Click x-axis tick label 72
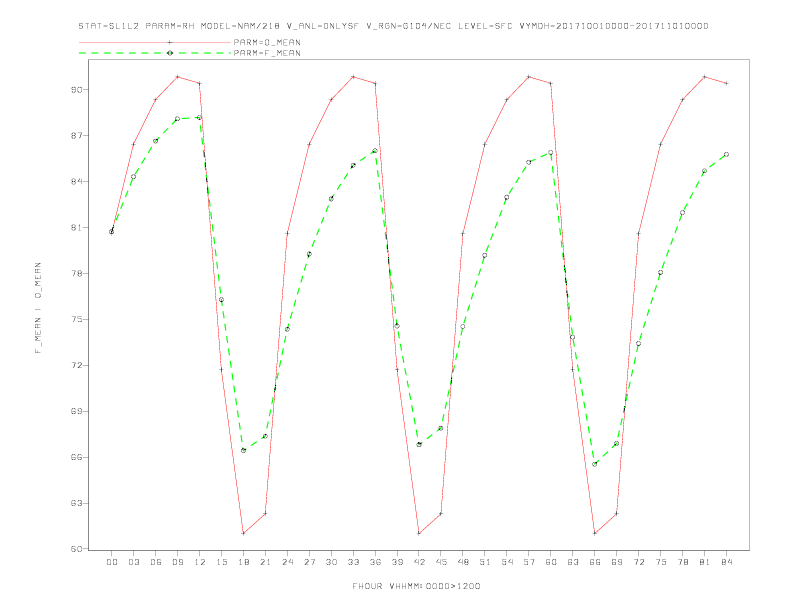The image size is (792, 612). coord(638,562)
